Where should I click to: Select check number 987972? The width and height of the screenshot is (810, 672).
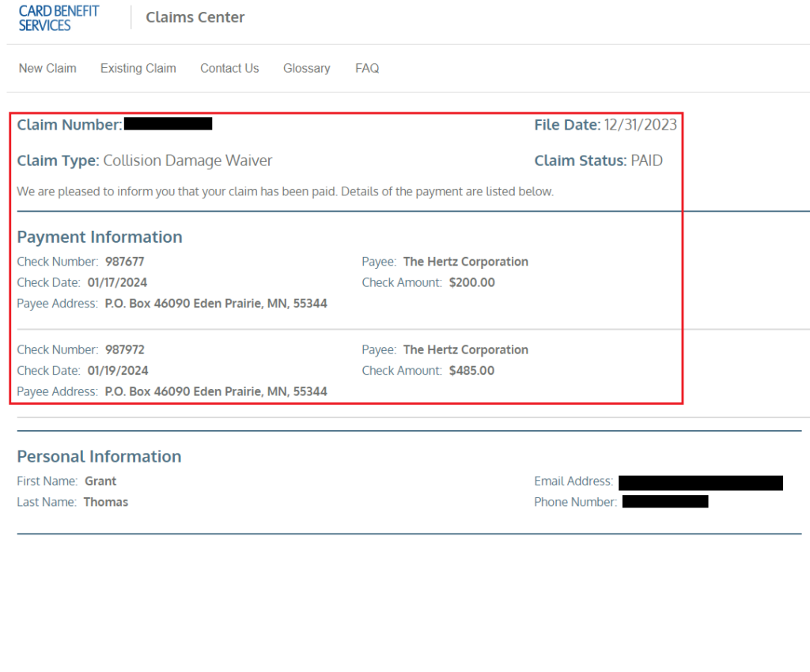125,349
